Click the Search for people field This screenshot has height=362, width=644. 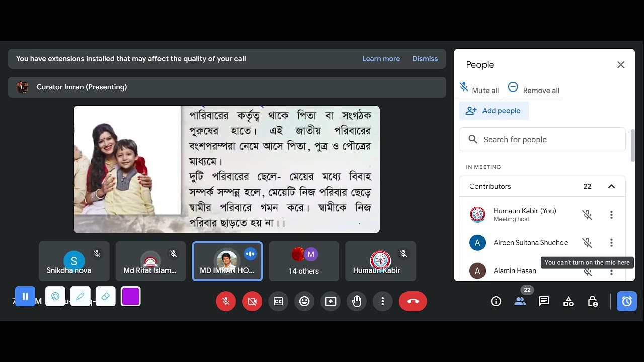click(542, 140)
